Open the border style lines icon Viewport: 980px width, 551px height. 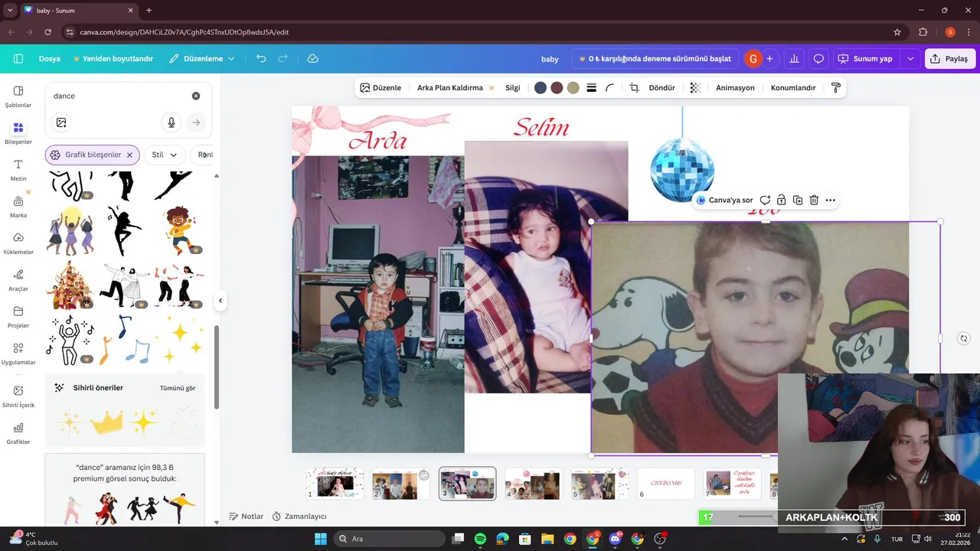[x=592, y=88]
